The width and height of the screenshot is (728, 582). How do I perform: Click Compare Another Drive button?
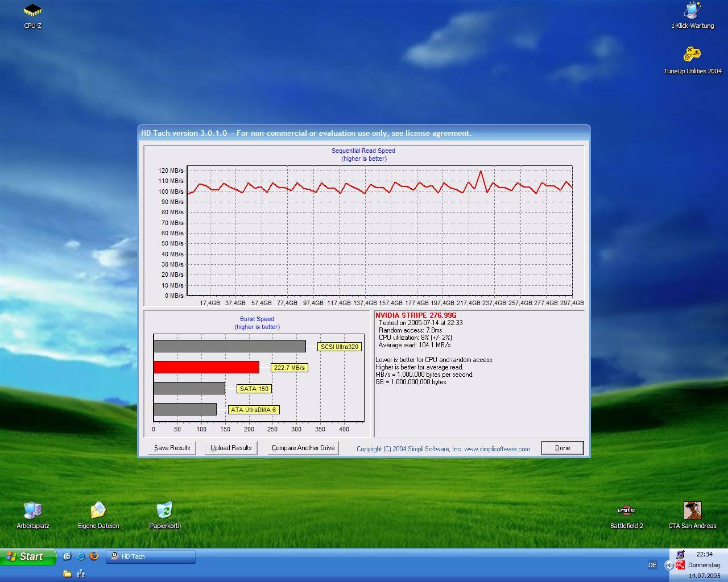click(x=303, y=448)
